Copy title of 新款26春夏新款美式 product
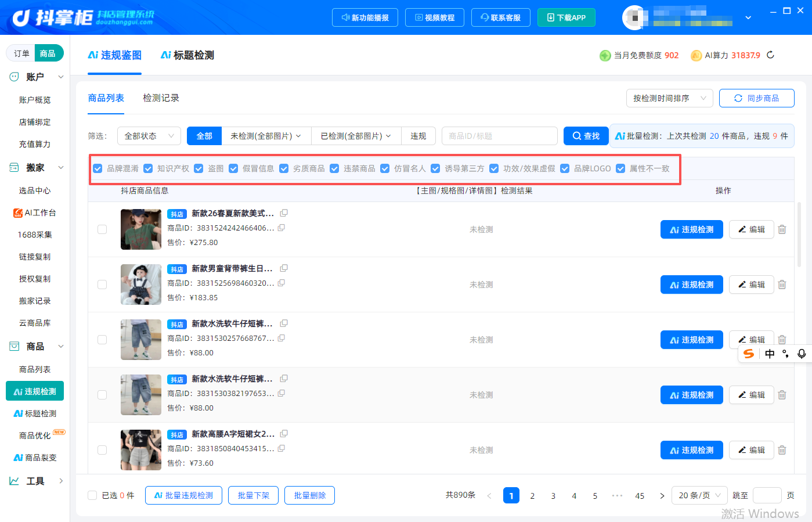This screenshot has height=522, width=812. coord(284,213)
